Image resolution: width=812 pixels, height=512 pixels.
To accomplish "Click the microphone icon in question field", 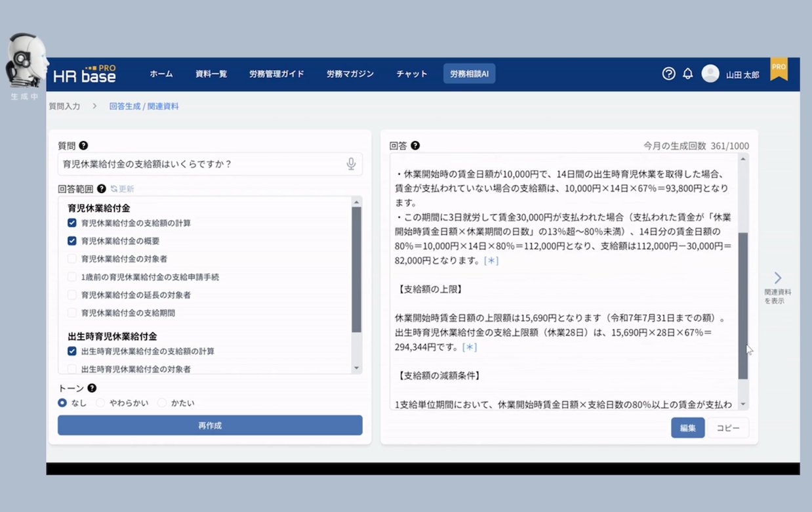I will [351, 164].
